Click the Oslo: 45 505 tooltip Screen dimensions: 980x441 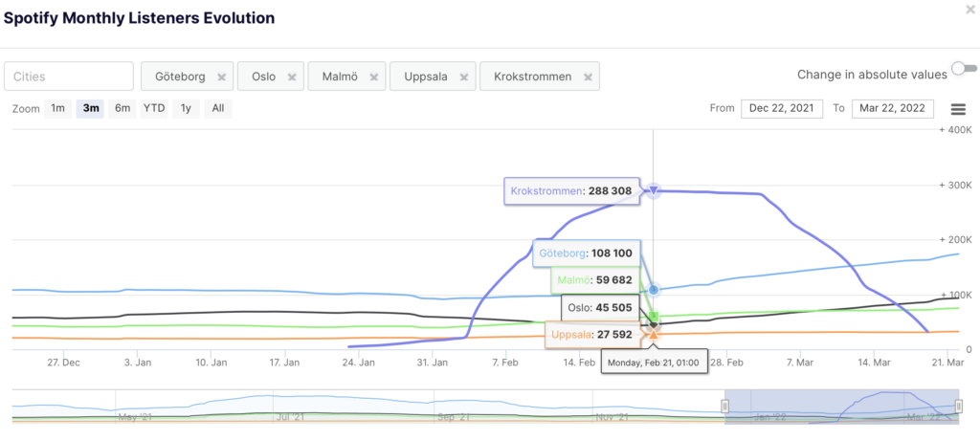pos(601,307)
